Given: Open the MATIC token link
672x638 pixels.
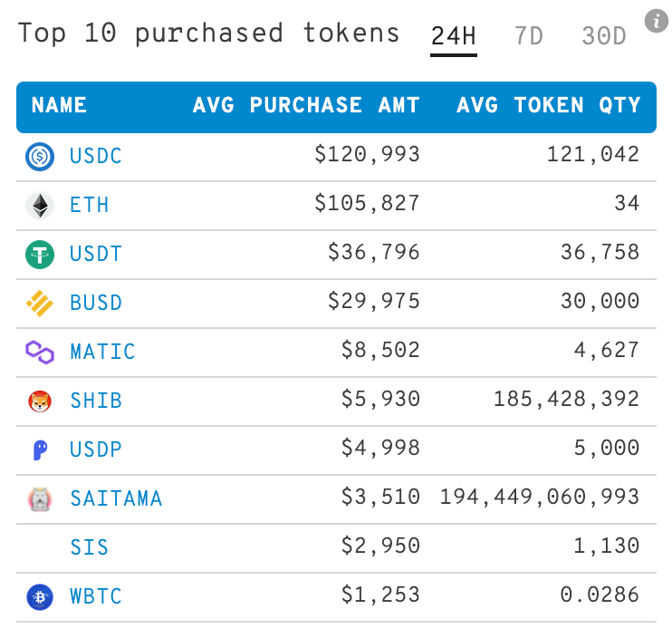Looking at the screenshot, I should [102, 352].
